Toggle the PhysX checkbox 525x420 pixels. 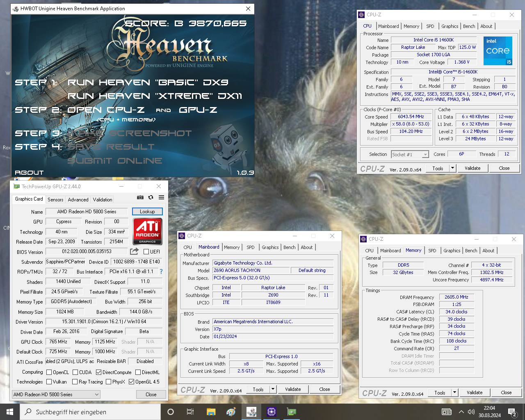(x=108, y=382)
